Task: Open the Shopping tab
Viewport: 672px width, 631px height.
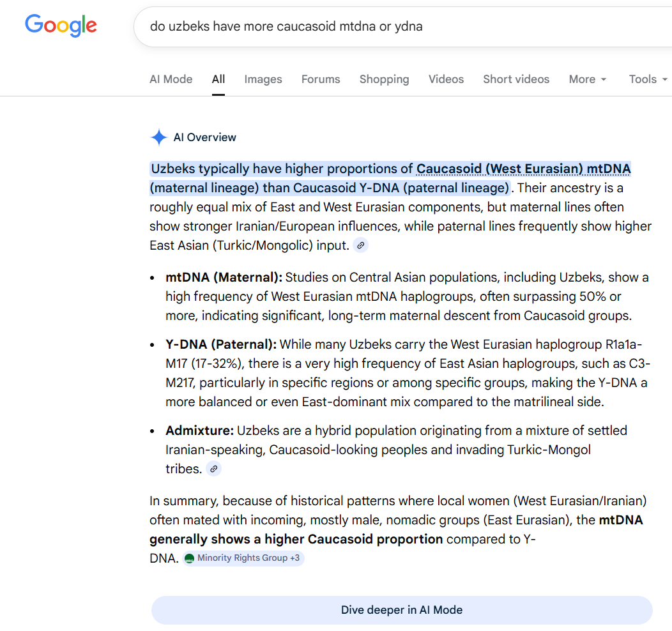Action: tap(385, 79)
